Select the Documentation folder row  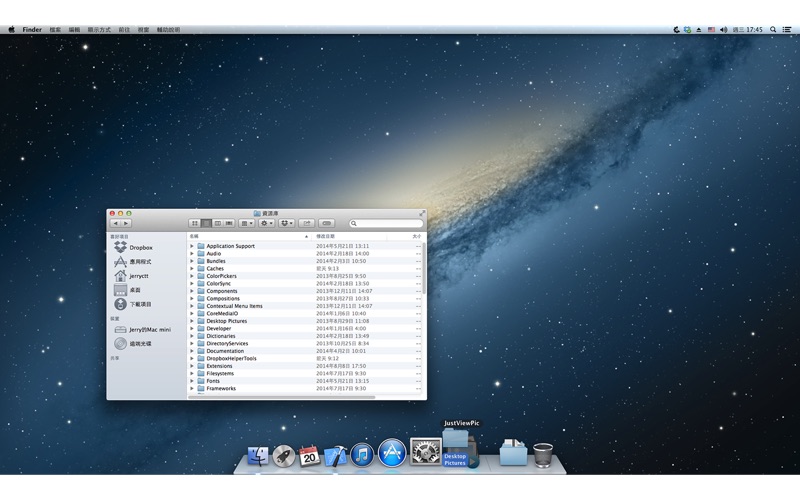pos(305,351)
